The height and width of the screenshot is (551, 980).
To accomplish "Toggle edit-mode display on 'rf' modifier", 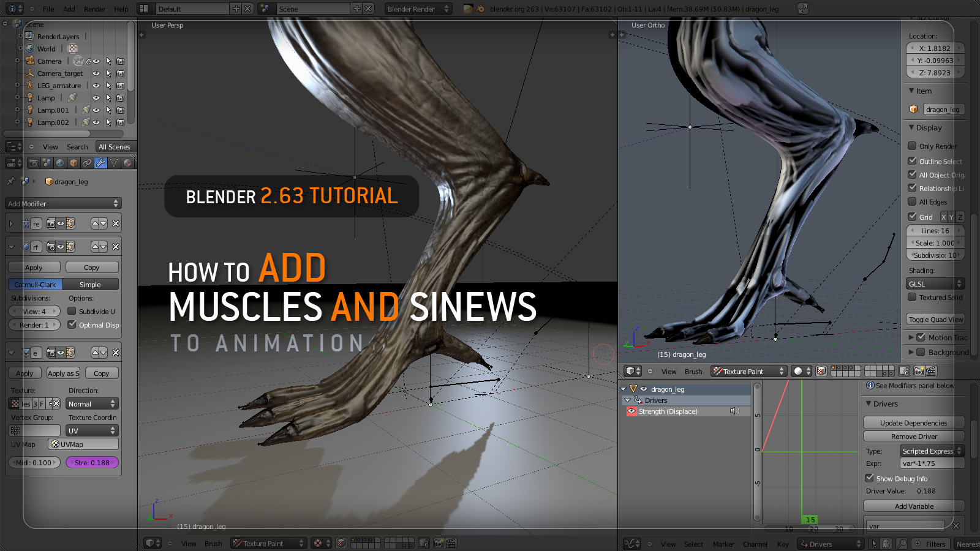I will click(x=70, y=247).
